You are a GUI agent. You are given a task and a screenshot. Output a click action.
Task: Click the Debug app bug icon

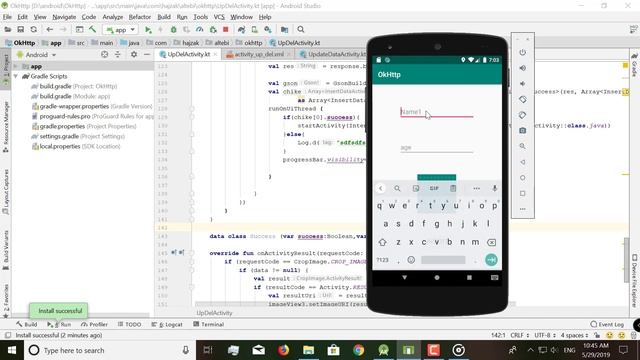click(x=173, y=30)
